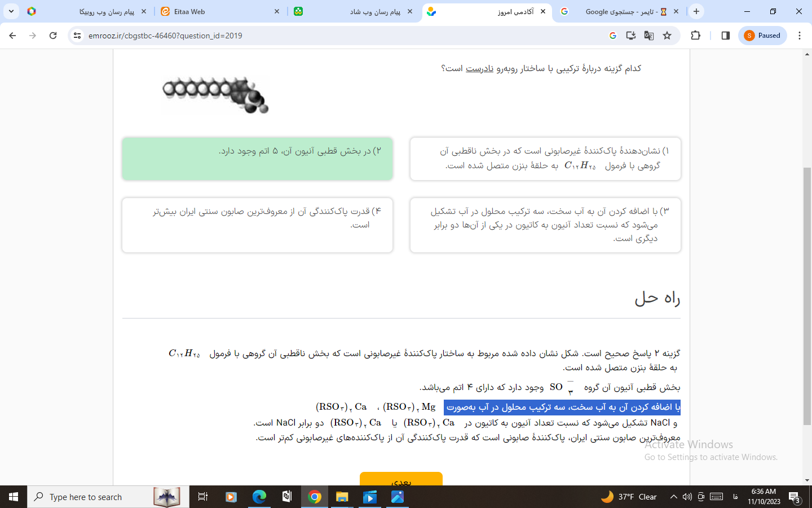Select answer option 1 about non-soap detergent
Viewport: 812px width, 508px height.
coord(545,159)
